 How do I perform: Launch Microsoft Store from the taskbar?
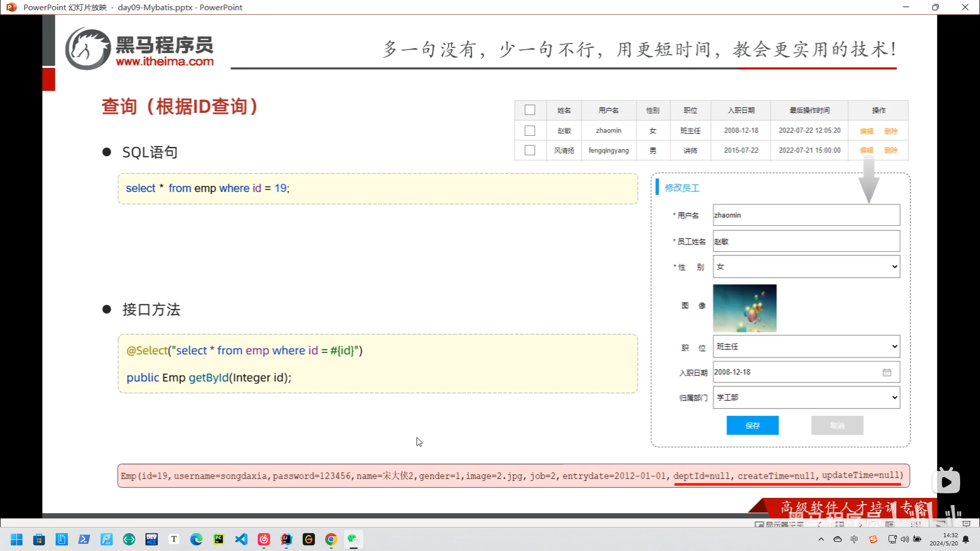point(39,539)
